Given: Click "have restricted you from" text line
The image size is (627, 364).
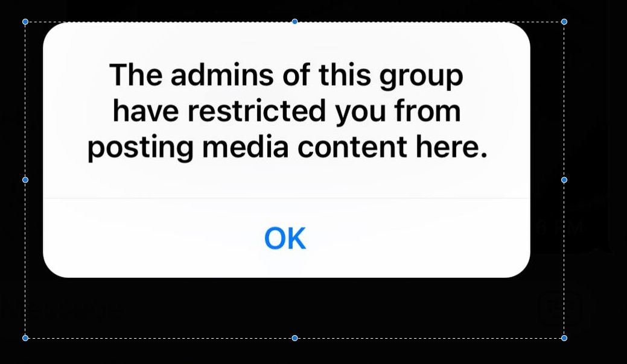Looking at the screenshot, I should click(286, 111).
